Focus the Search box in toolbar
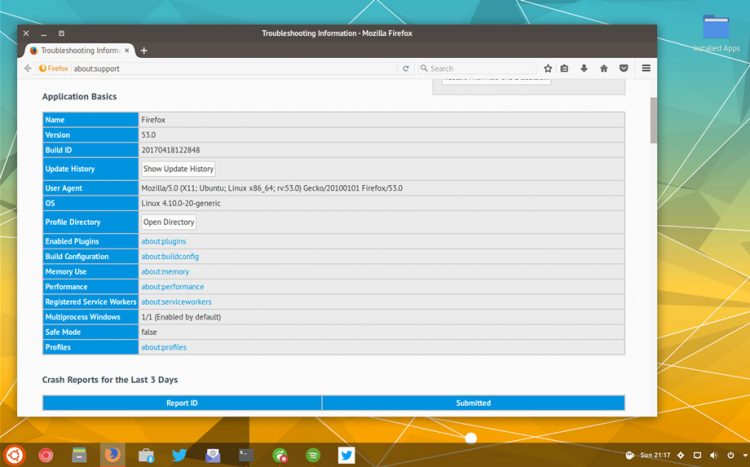 477,68
